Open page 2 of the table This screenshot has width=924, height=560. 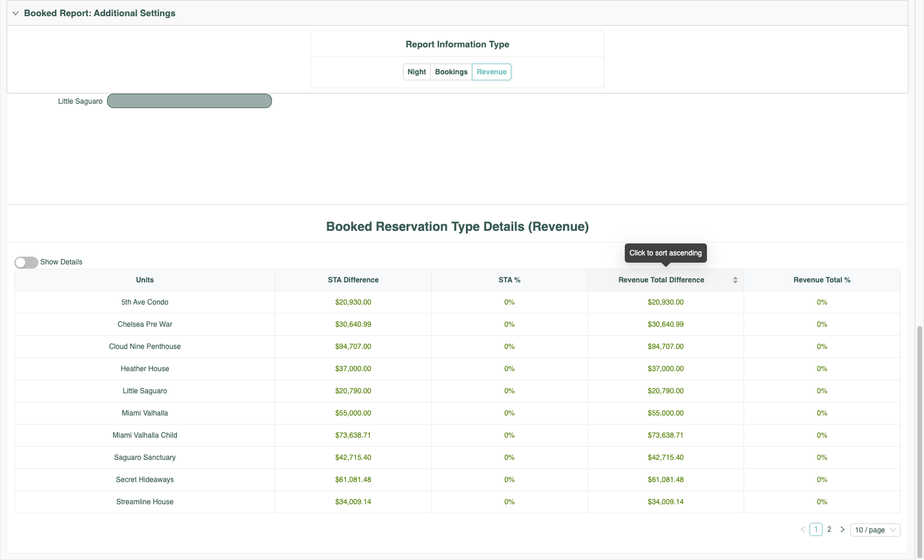[829, 529]
